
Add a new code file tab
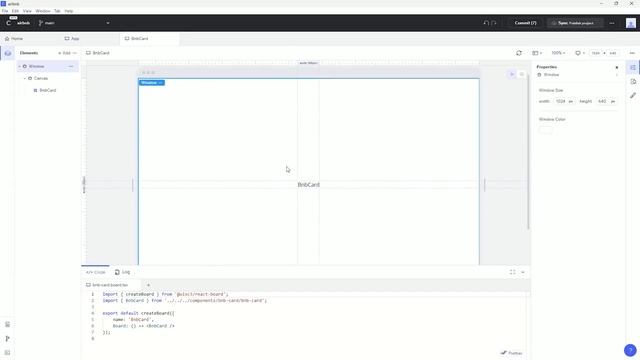tap(148, 285)
